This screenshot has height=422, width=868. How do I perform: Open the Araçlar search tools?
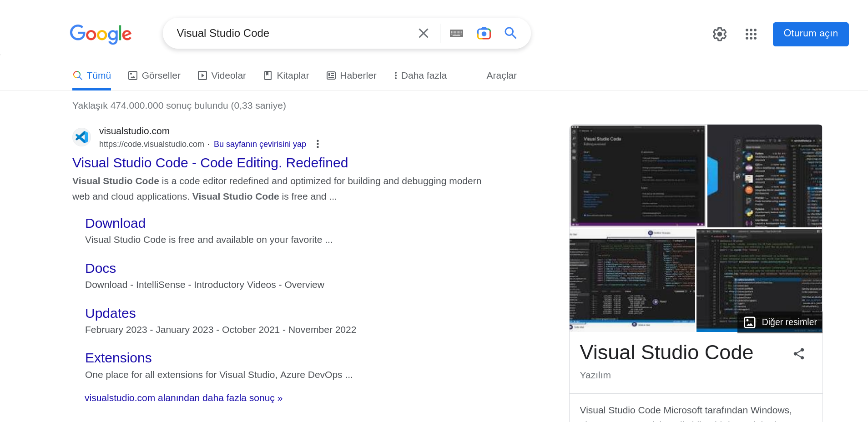(x=501, y=75)
